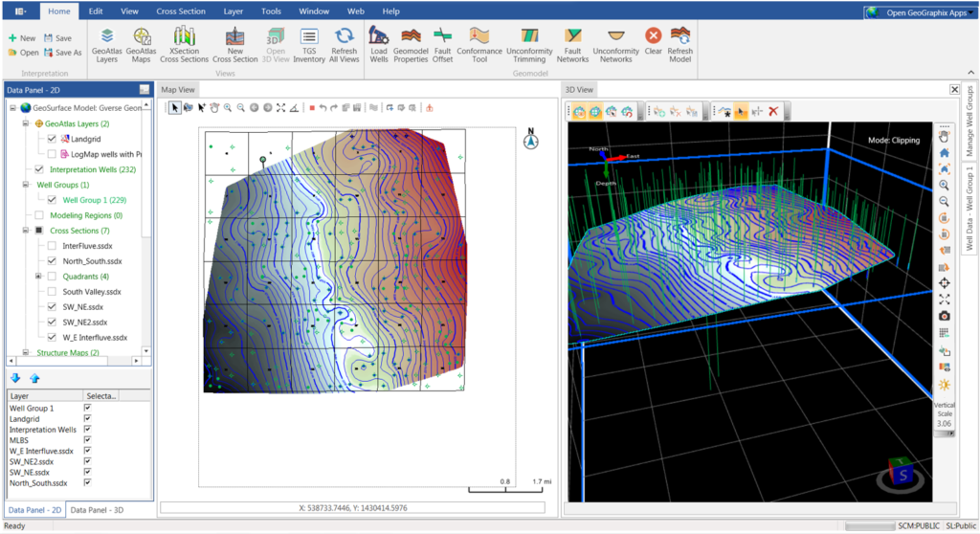The width and height of the screenshot is (980, 534).
Task: Select the arrow pointer tool in Map View
Action: point(175,107)
